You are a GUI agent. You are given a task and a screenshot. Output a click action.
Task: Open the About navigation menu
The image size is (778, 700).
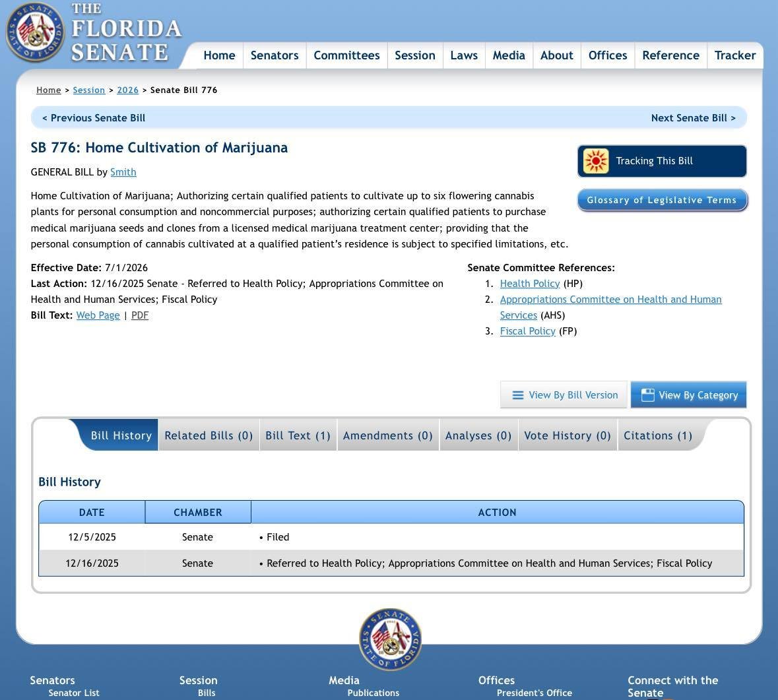tap(557, 55)
